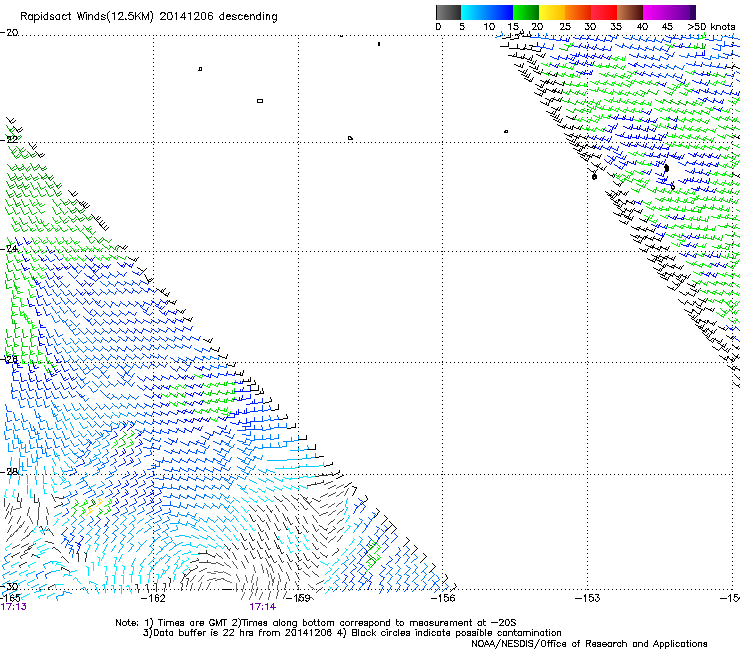740x650 pixels.
Task: Click the '-156' longitude label
Action: click(443, 599)
